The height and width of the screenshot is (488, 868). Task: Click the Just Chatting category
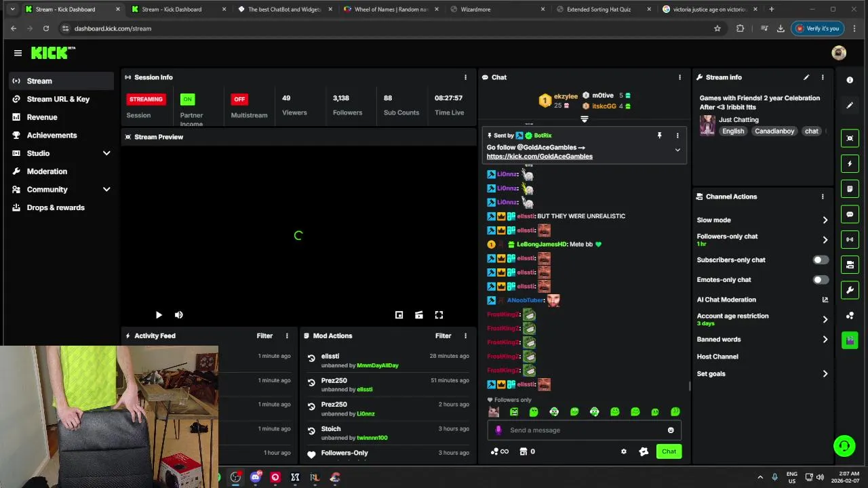coord(738,120)
